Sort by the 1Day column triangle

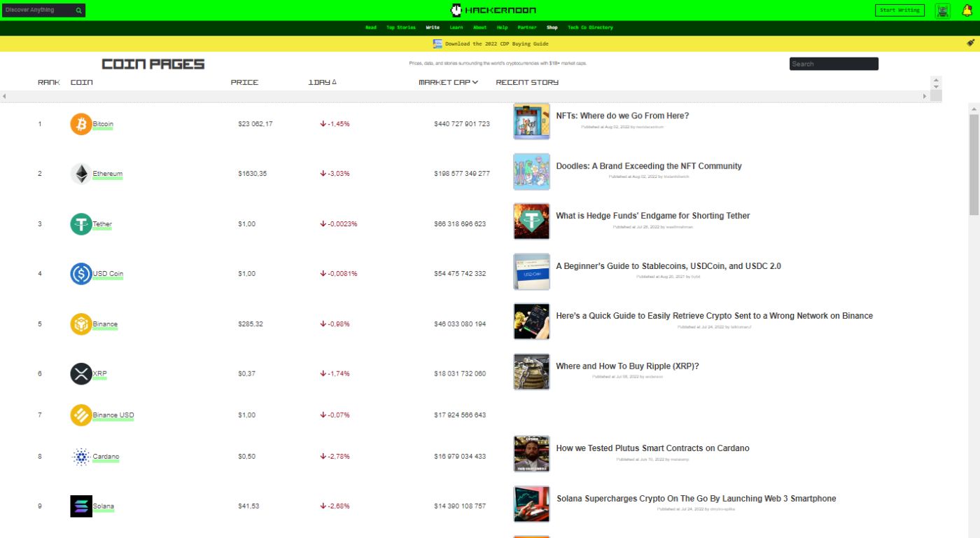tap(334, 82)
